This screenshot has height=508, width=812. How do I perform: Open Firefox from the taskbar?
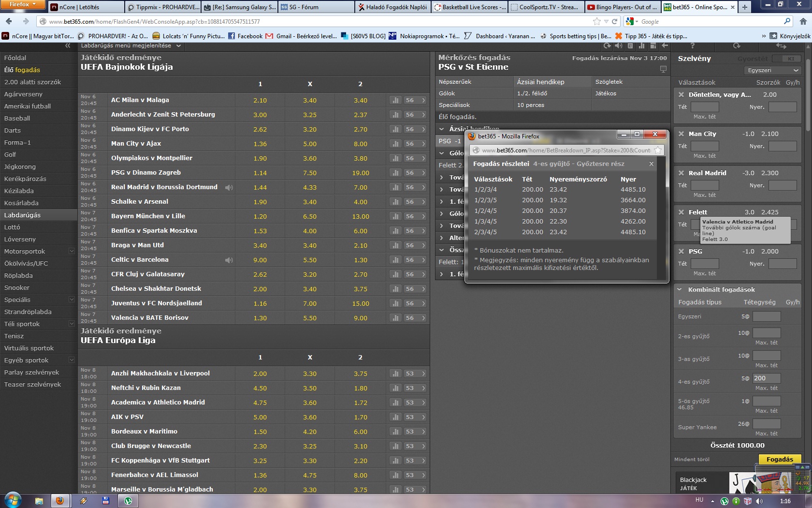(x=60, y=501)
